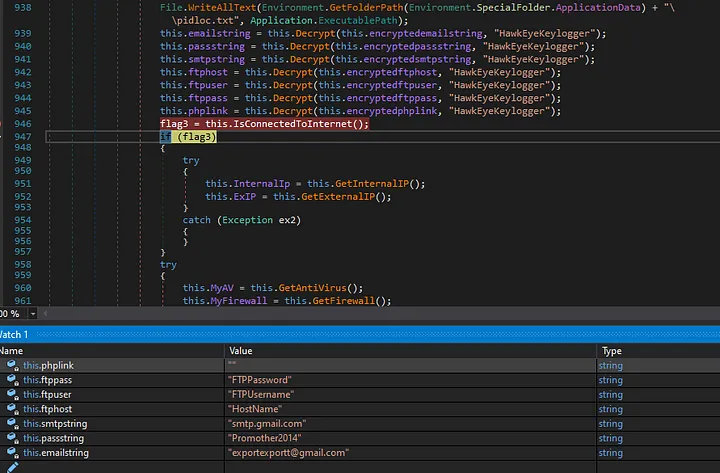720x473 pixels.
Task: Click the string type of this.emailstring
Action: click(610, 453)
